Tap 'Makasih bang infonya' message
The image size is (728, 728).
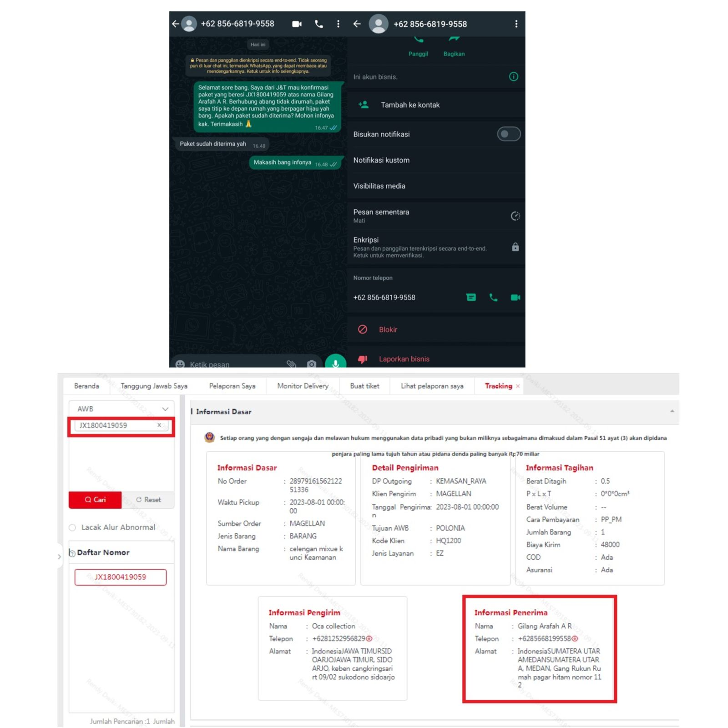295,162
